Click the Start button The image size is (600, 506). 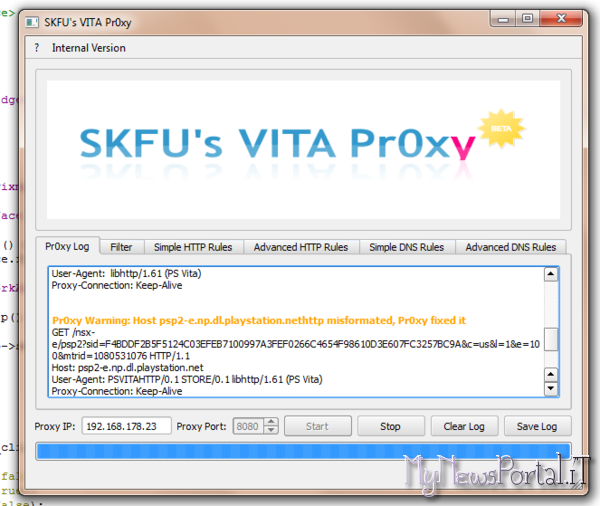(x=318, y=426)
